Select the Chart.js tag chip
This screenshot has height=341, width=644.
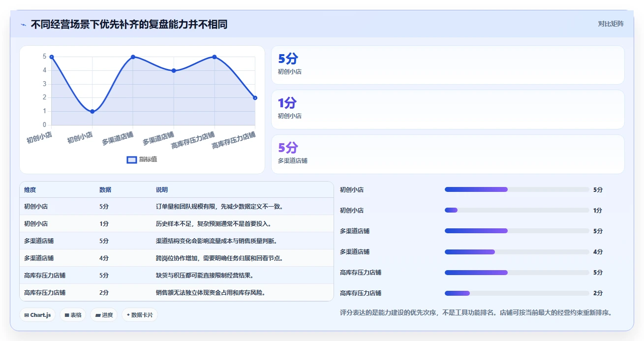(37, 315)
